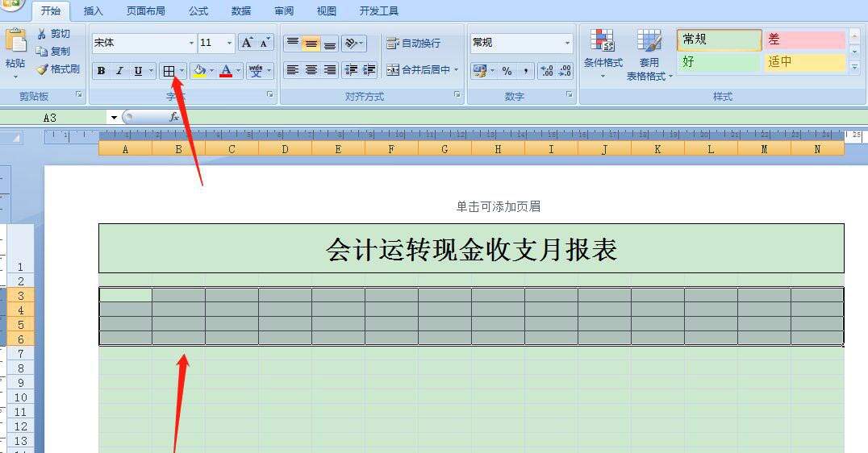Viewport: 868px width, 453px height.
Task: Open the Page Layout (页面布局) tab
Action: click(145, 10)
